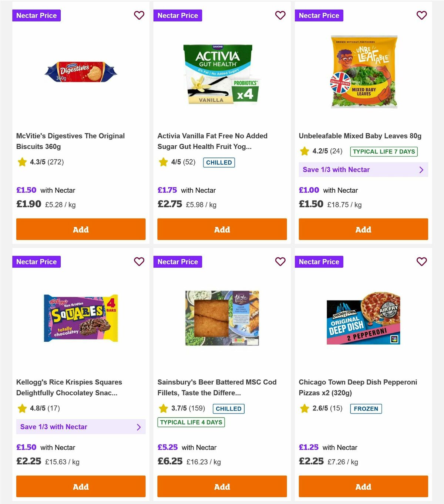The height and width of the screenshot is (504, 444).
Task: Open Save 1/3 with Nectar for Mixed Baby Leaves
Action: click(363, 169)
